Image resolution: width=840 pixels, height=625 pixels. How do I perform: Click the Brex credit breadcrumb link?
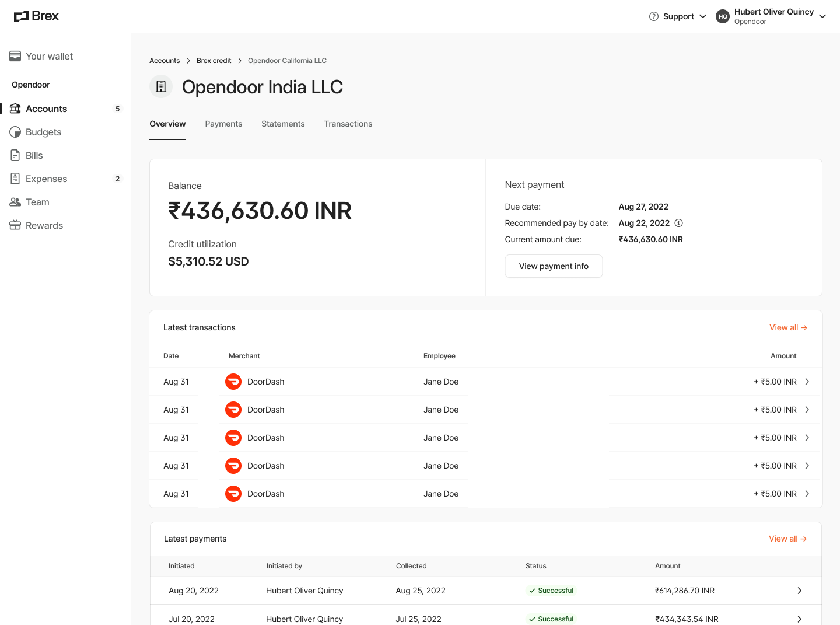pyautogui.click(x=213, y=61)
